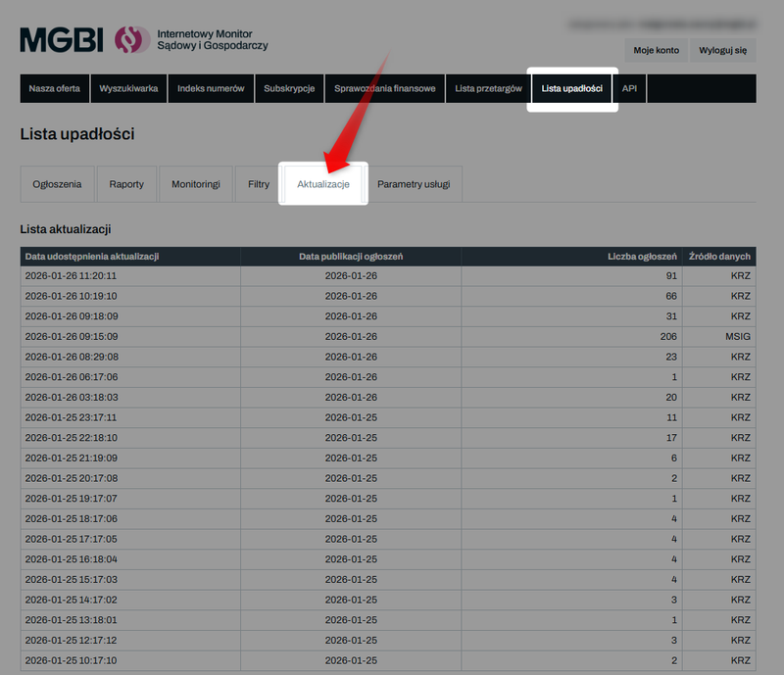This screenshot has width=784, height=675.
Task: Open the Parametry usługi tab
Action: click(413, 184)
